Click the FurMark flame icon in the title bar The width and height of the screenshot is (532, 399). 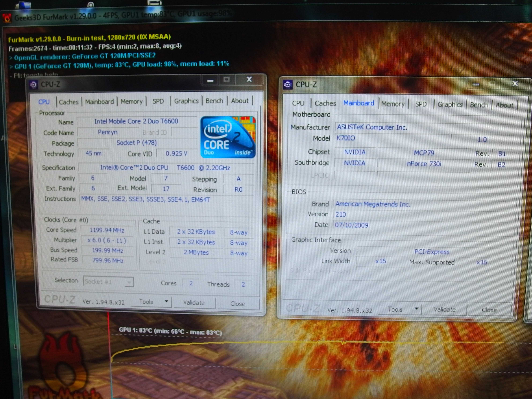[7, 18]
